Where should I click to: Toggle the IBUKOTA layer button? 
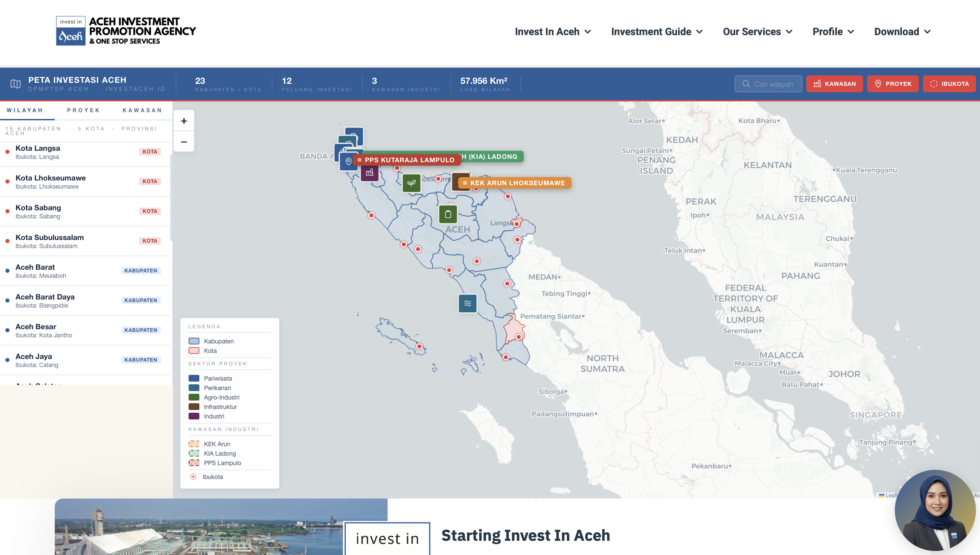[949, 84]
